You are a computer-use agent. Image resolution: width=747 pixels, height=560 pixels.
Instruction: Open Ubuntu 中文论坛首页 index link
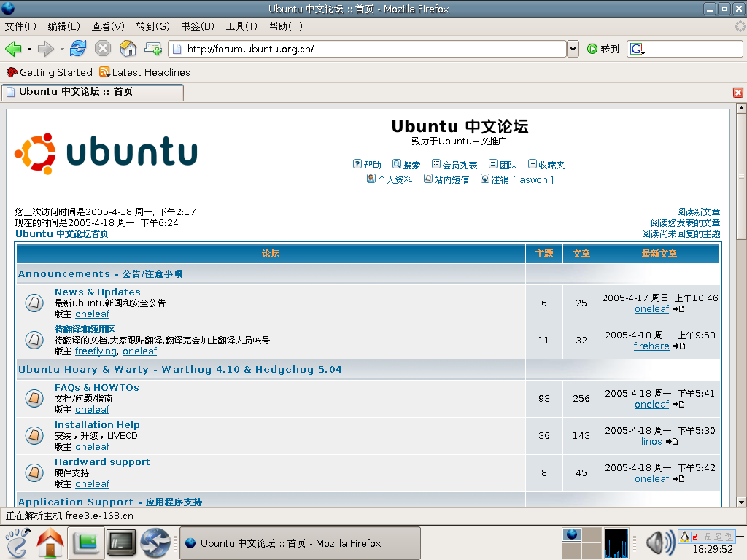pyautogui.click(x=62, y=234)
